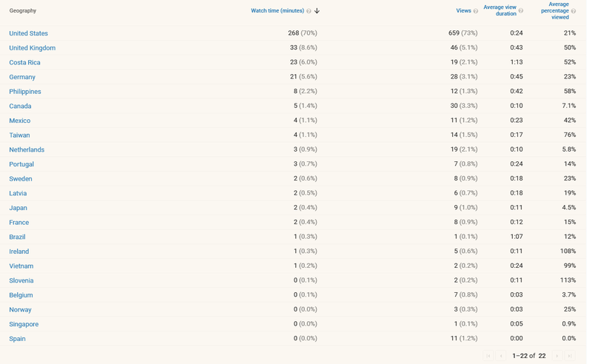Click the Watch time help icon
592x364 pixels.
(309, 11)
